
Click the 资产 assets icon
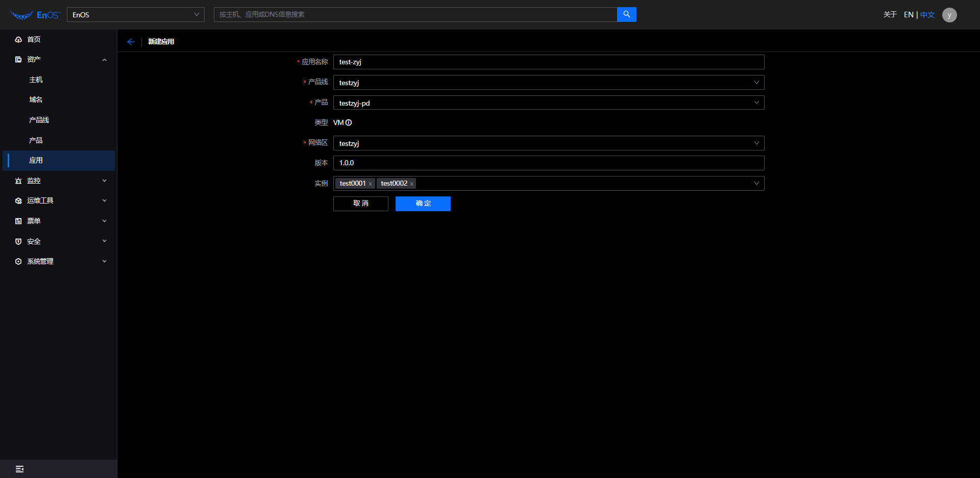pos(18,60)
